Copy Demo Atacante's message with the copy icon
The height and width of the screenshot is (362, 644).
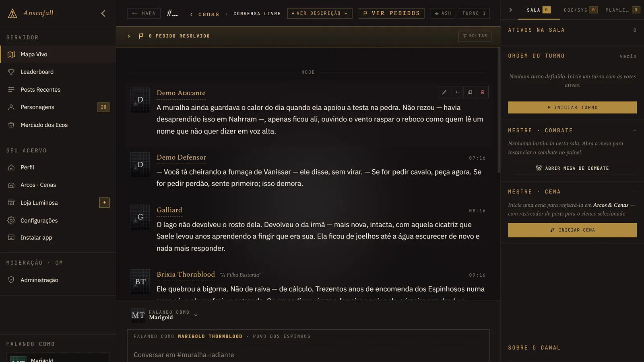pyautogui.click(x=470, y=92)
